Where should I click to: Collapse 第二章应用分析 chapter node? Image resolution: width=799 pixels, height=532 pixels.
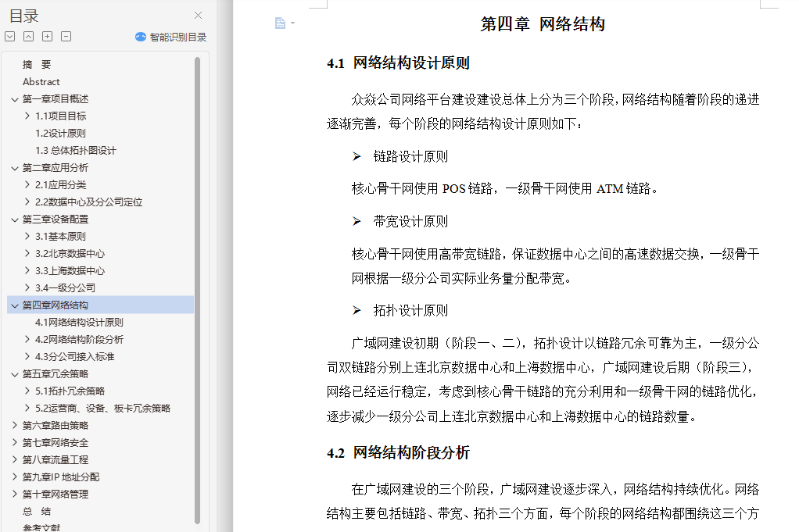15,168
